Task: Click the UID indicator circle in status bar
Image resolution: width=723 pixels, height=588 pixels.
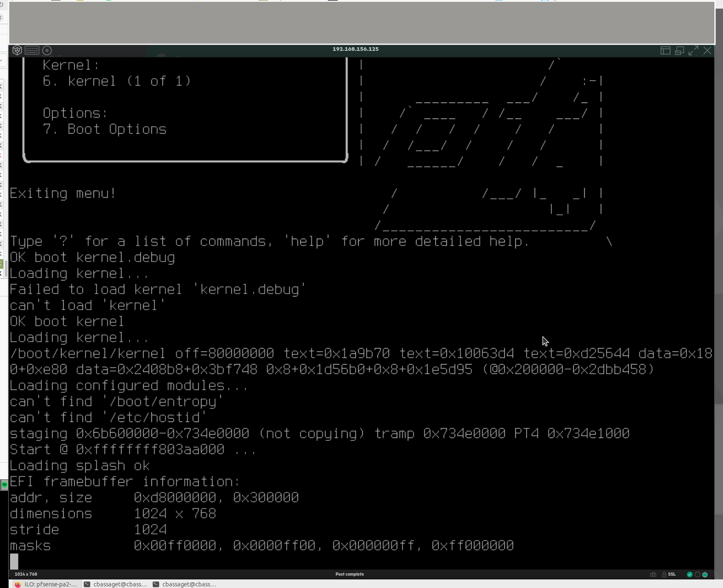Action: 697,574
